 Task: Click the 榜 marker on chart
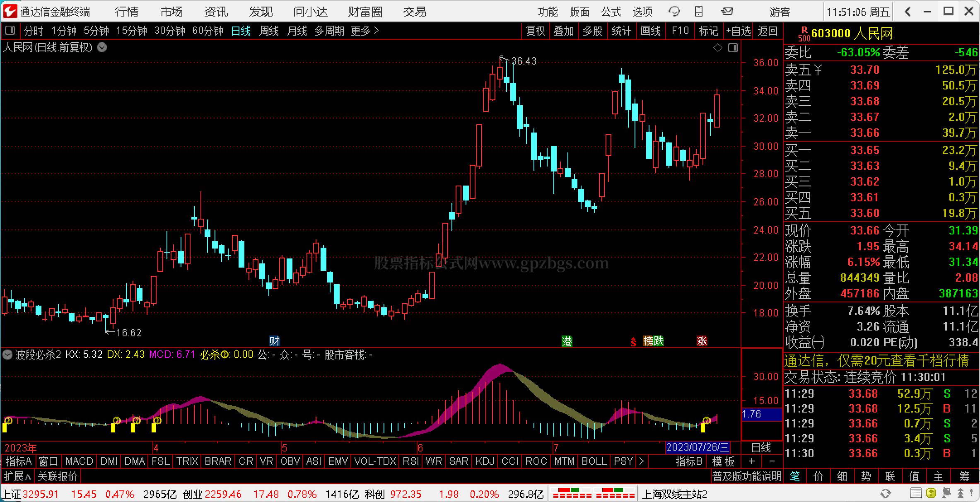(x=648, y=341)
